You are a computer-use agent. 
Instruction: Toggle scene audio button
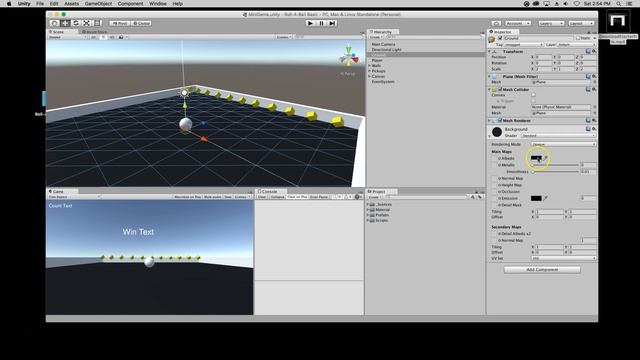tap(112, 37)
